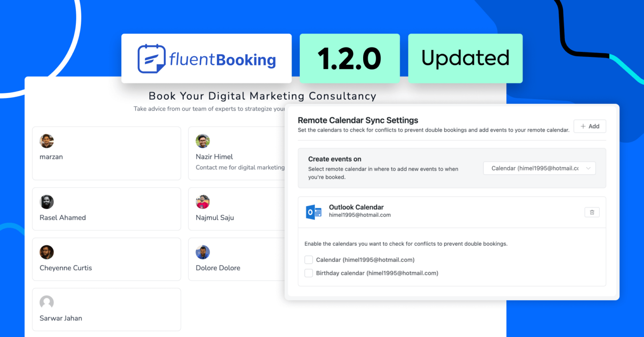
Task: Click the Outlook Calendar title text
Action: [356, 207]
